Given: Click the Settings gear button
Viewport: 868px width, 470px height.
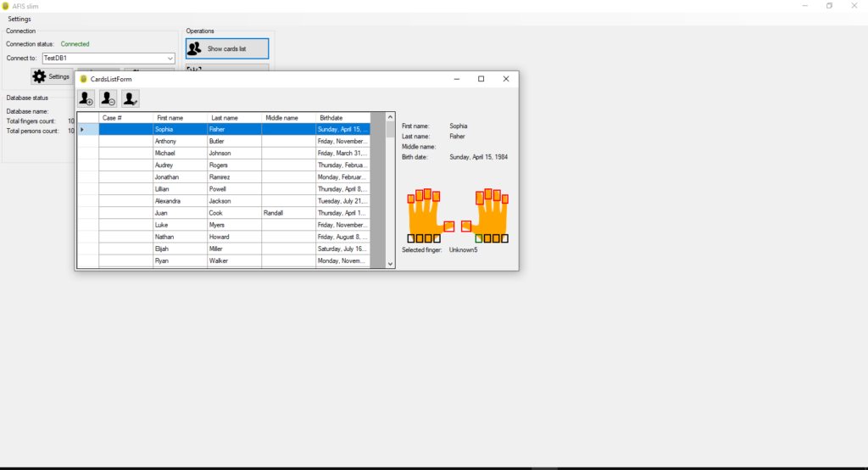Looking at the screenshot, I should (52, 76).
